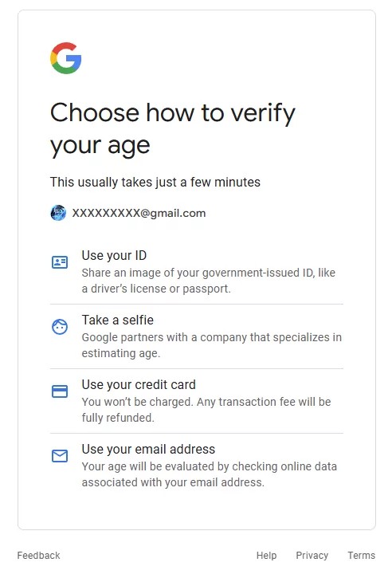Open the Feedback link

(x=38, y=556)
